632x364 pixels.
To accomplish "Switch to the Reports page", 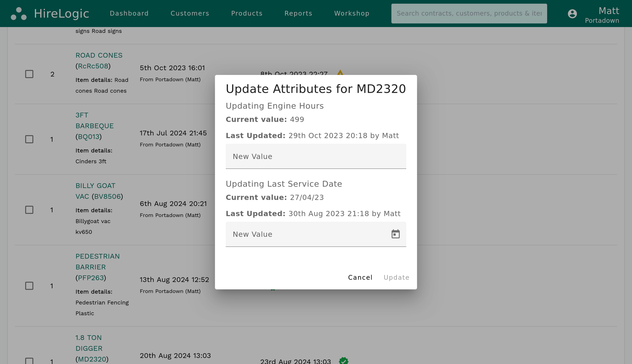I will [x=298, y=13].
